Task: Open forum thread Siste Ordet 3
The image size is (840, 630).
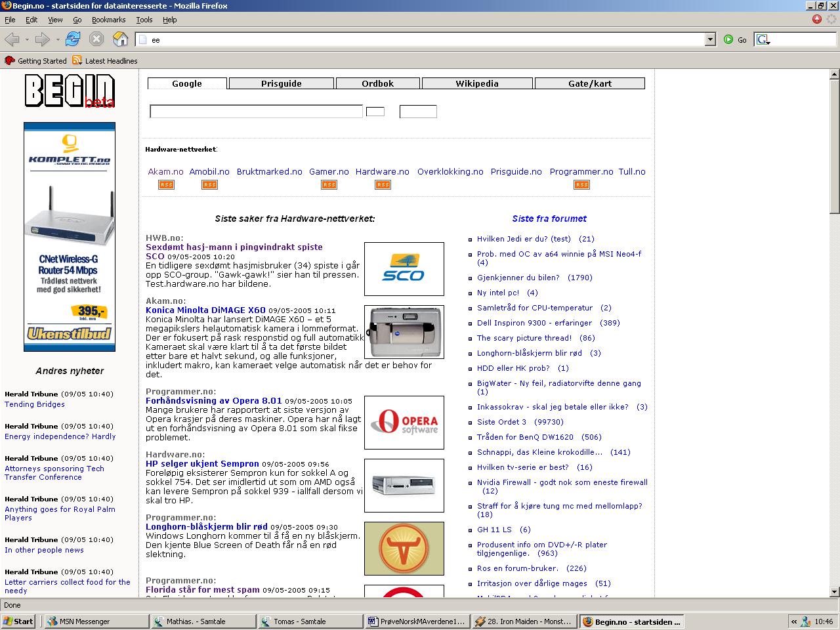Action: [x=502, y=422]
